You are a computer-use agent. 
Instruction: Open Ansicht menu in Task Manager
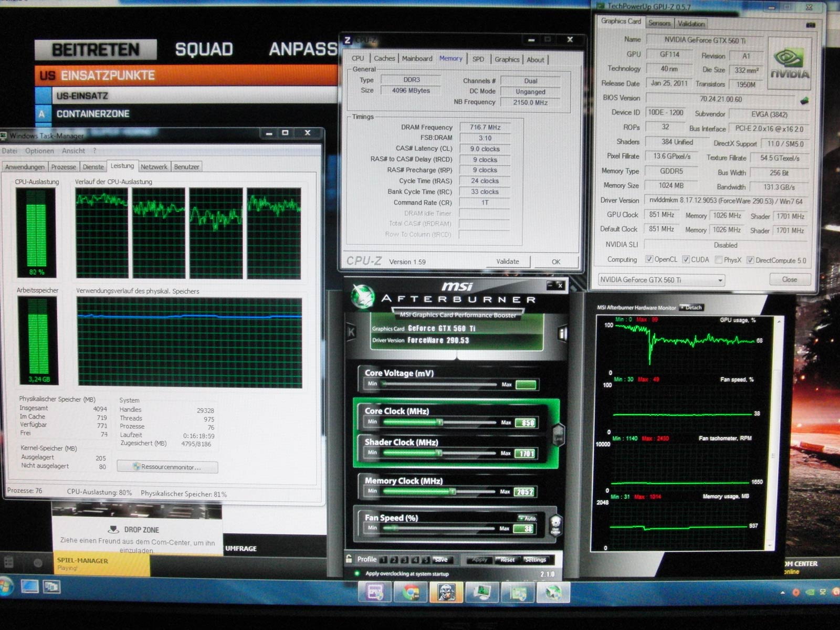(x=73, y=151)
